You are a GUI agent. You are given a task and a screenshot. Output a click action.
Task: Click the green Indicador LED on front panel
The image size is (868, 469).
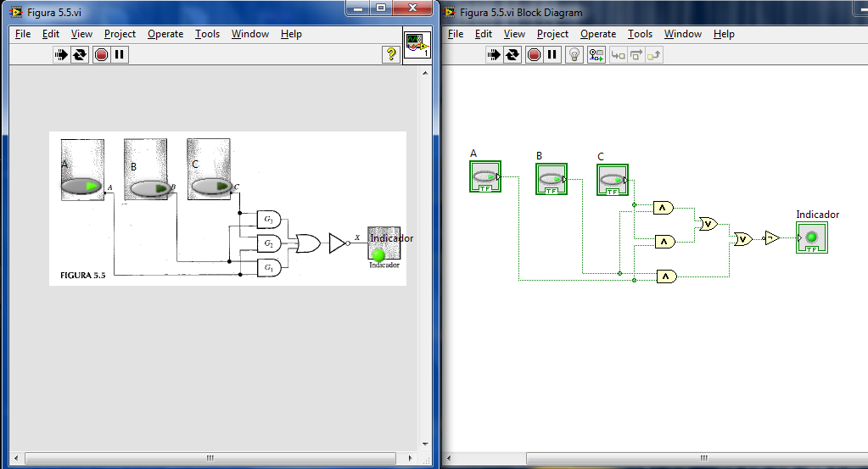(x=378, y=255)
